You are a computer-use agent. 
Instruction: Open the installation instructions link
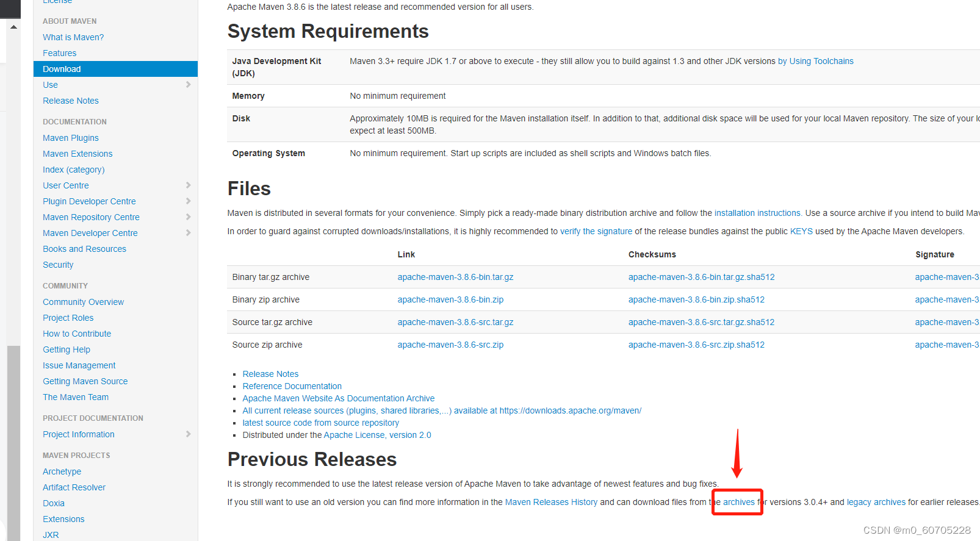click(x=757, y=213)
